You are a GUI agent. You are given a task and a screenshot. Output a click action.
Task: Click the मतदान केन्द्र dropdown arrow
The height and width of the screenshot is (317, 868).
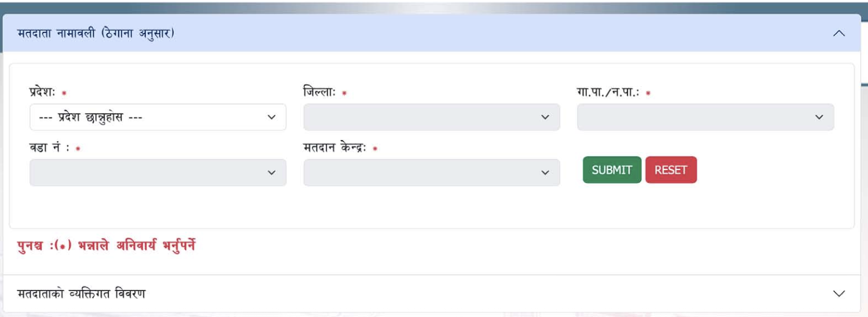pos(545,173)
